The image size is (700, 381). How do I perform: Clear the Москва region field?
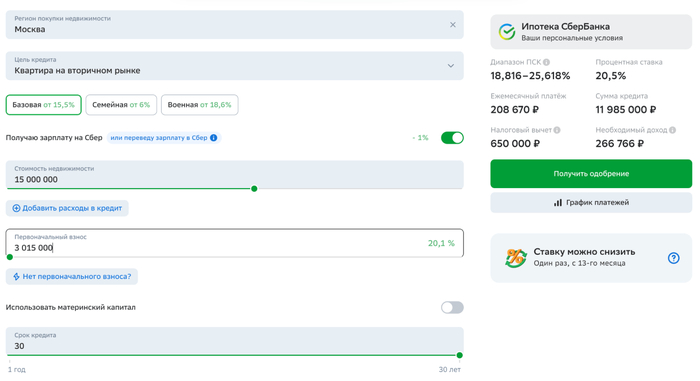(x=452, y=25)
